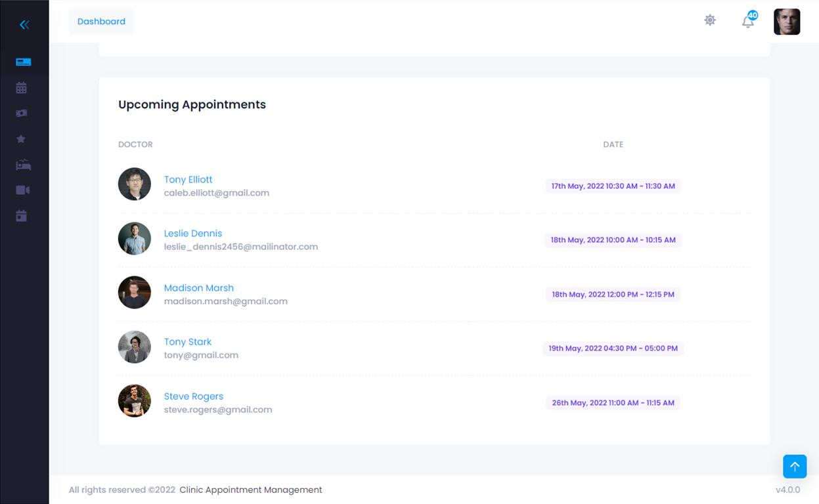This screenshot has height=504, width=819.
Task: Click the hospital bed icon in sidebar
Action: tap(23, 165)
